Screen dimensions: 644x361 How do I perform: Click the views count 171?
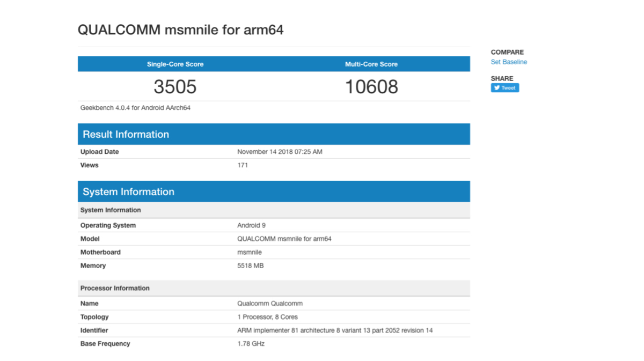point(243,165)
